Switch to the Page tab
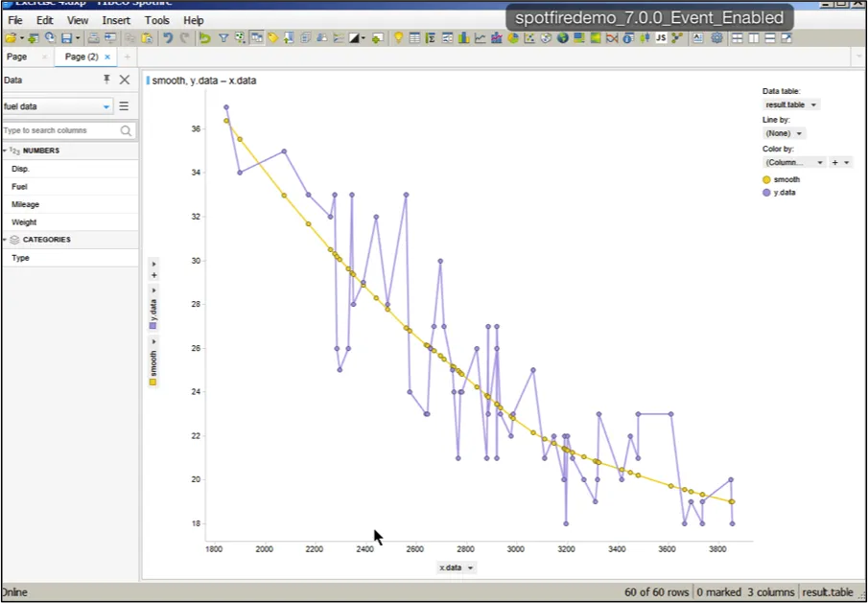Image resolution: width=868 pixels, height=603 pixels. 16,57
